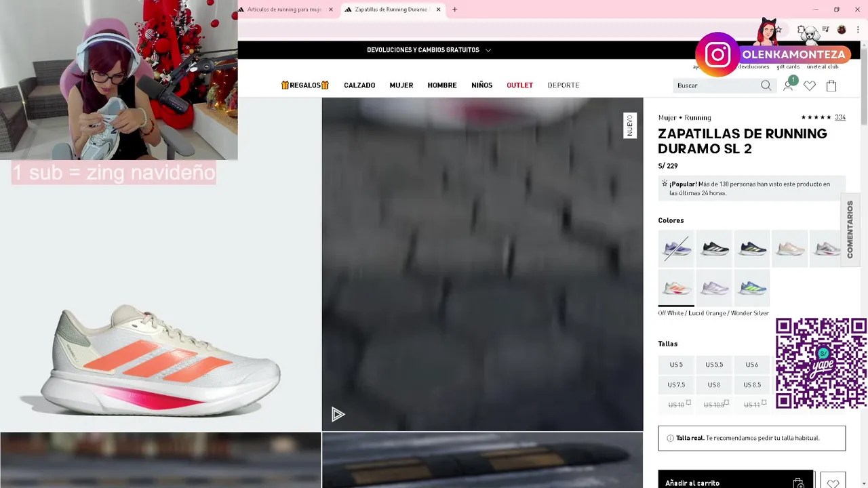Open the devoluciones header link
Image resolution: width=868 pixels, height=488 pixels.
pyautogui.click(x=753, y=66)
